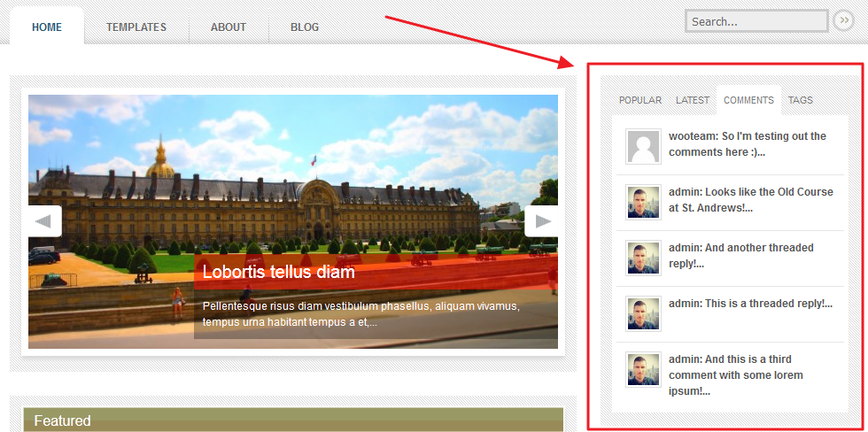Go to the Templates menu item
Screen dimensions: 868x432
click(x=136, y=27)
